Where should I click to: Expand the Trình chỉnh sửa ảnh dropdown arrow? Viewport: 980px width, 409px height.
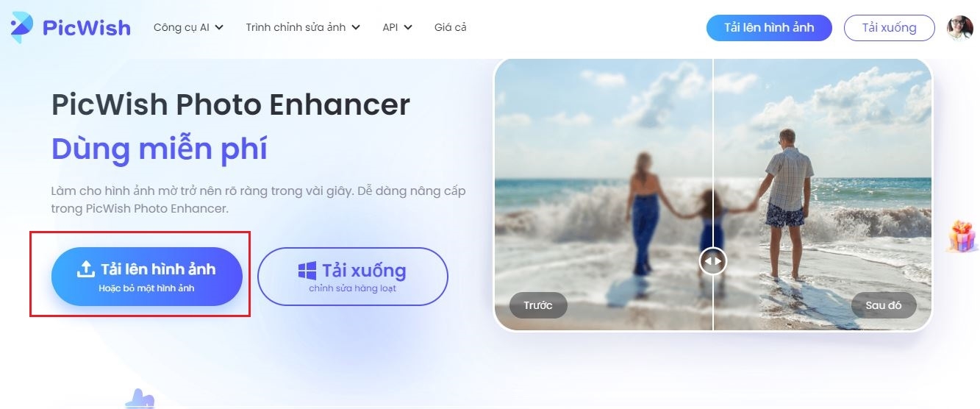pos(356,28)
